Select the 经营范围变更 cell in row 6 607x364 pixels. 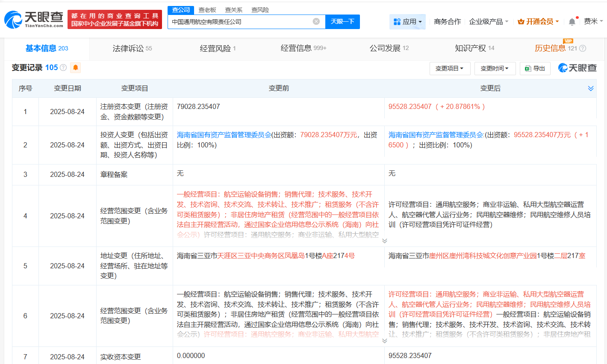135,316
